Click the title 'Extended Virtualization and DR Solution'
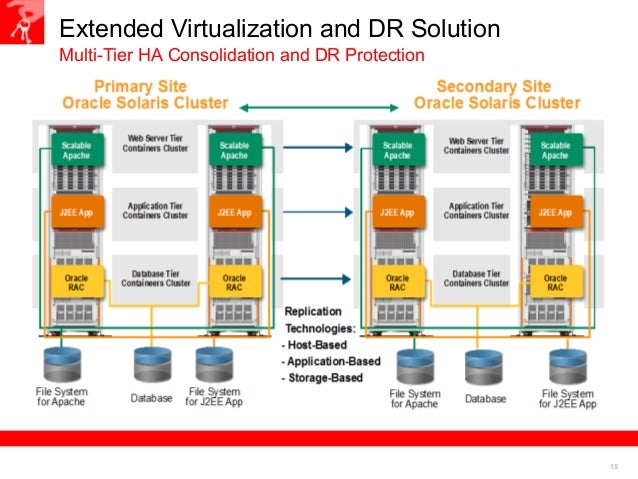The height and width of the screenshot is (479, 638). click(280, 28)
